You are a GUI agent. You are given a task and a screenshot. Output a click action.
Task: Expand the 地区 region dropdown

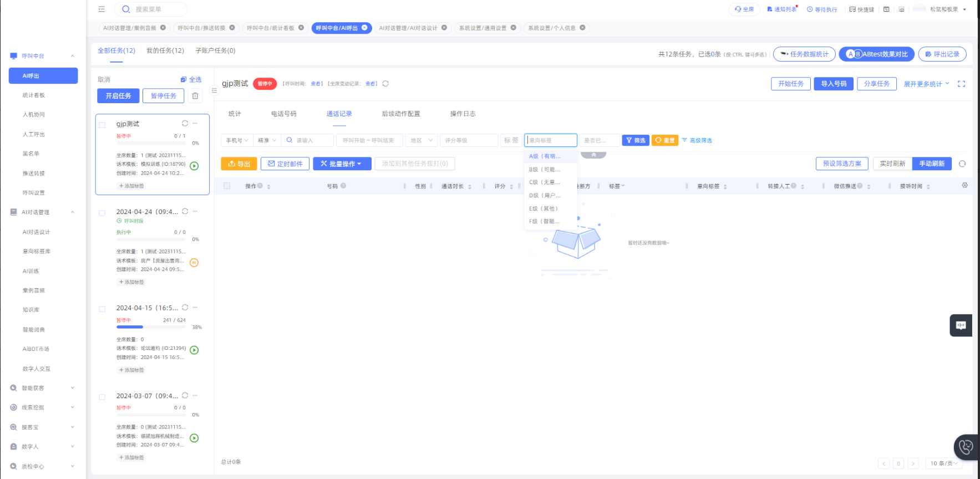[422, 140]
